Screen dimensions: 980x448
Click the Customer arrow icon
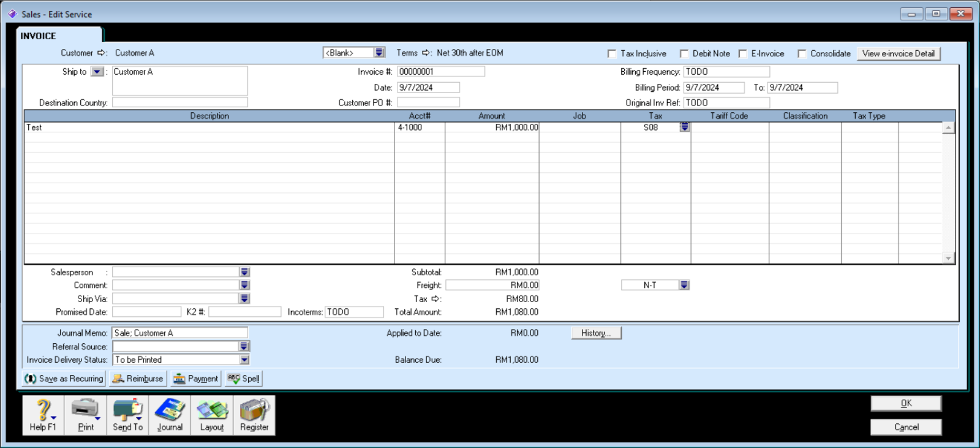click(x=102, y=53)
